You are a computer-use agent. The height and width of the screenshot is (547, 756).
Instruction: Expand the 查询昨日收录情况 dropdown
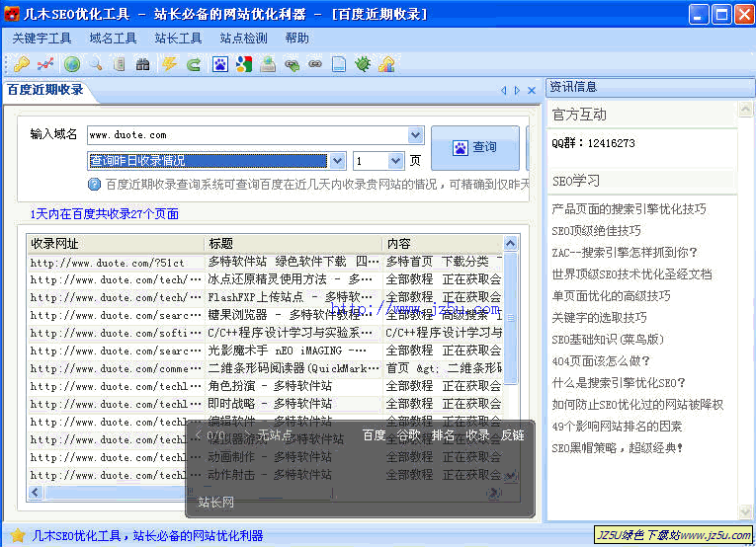coord(338,160)
